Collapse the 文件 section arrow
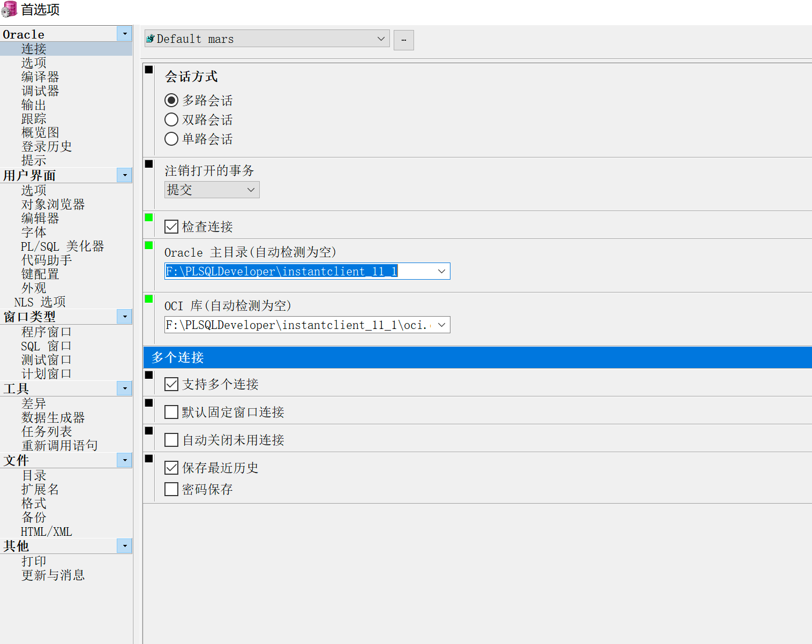The image size is (812, 644). [124, 460]
